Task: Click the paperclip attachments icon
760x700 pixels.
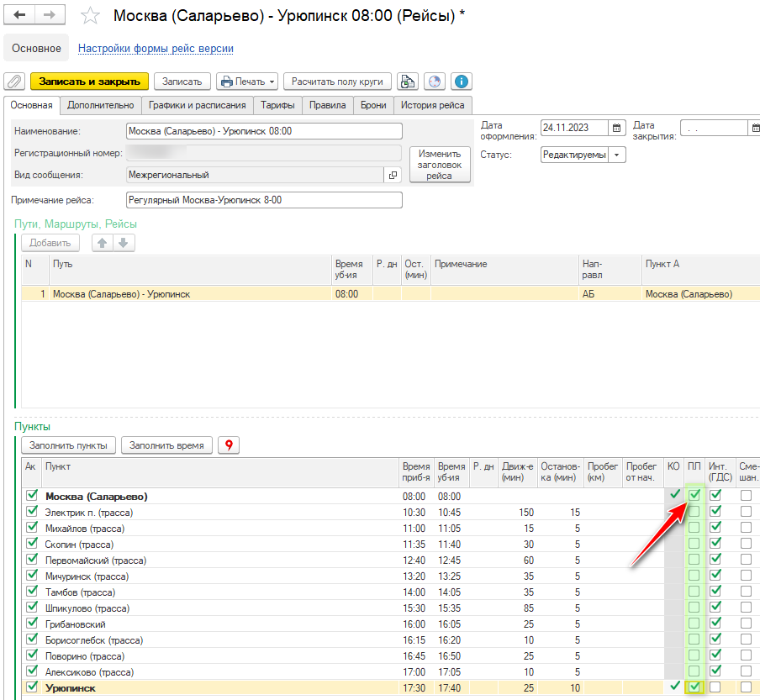Action: pos(14,82)
